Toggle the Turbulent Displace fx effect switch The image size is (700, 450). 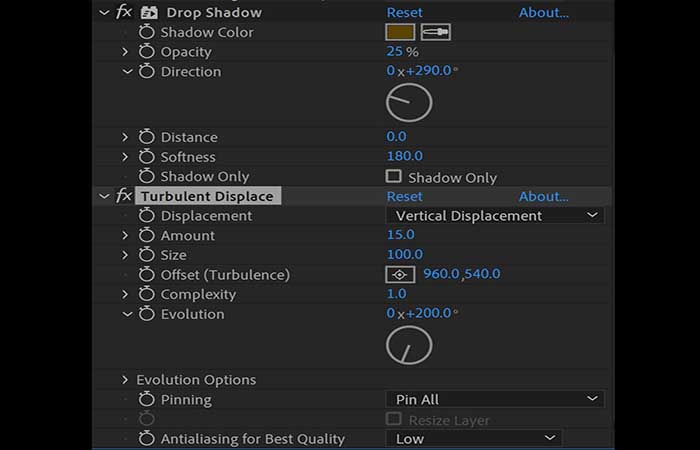[124, 196]
